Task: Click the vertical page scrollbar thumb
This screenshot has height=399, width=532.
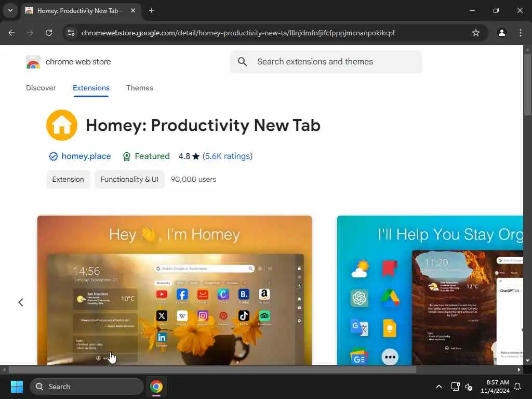Action: pos(527,84)
